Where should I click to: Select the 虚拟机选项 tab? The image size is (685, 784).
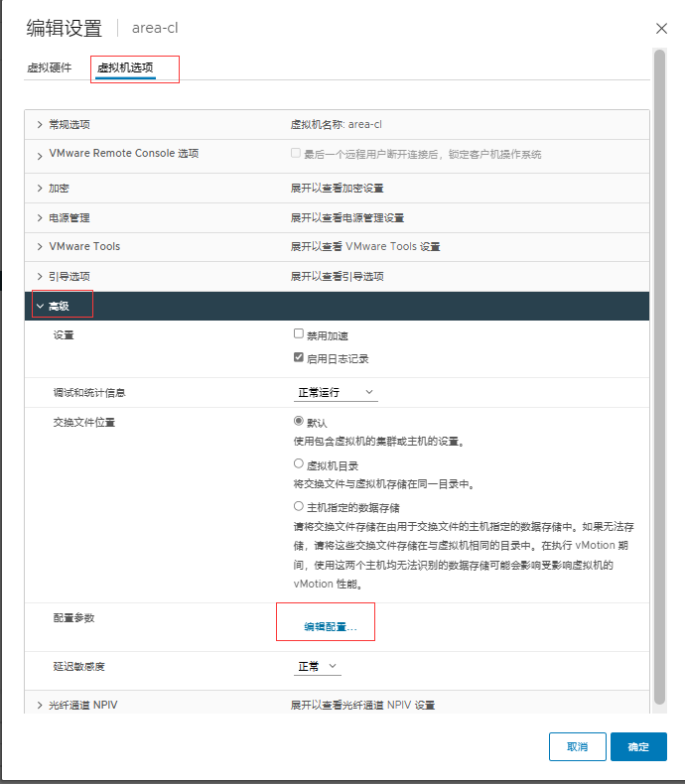[x=125, y=67]
